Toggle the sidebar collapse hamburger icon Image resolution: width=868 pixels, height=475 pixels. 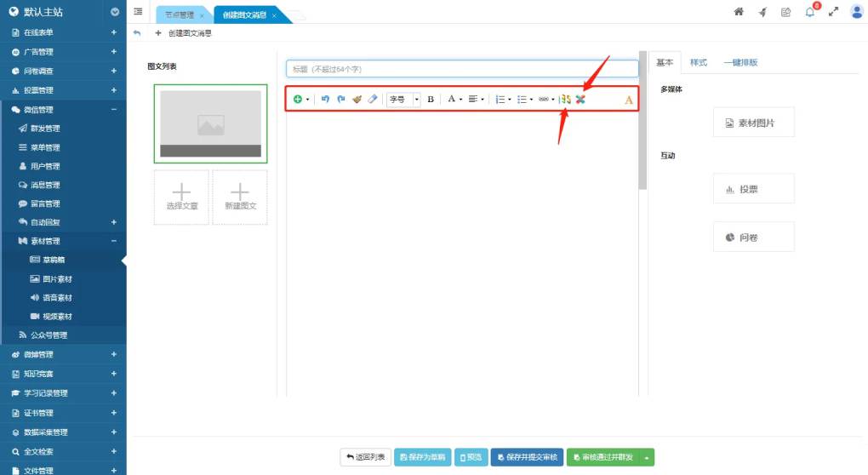pos(138,12)
